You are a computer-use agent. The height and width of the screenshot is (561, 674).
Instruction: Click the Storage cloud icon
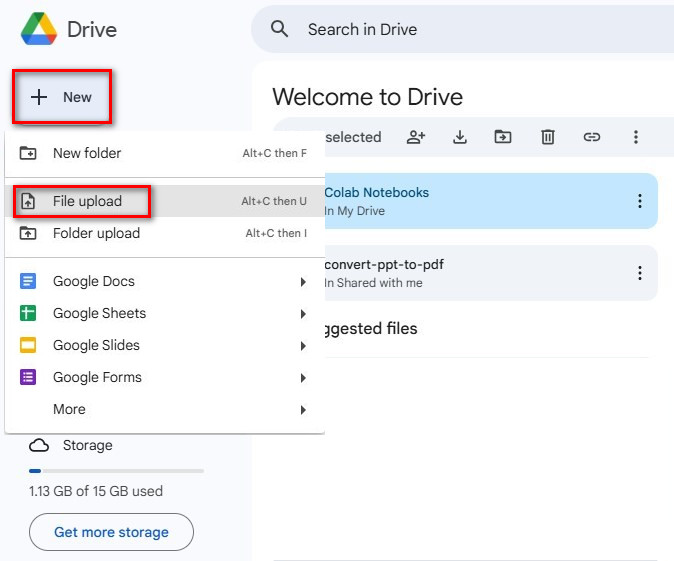click(39, 445)
